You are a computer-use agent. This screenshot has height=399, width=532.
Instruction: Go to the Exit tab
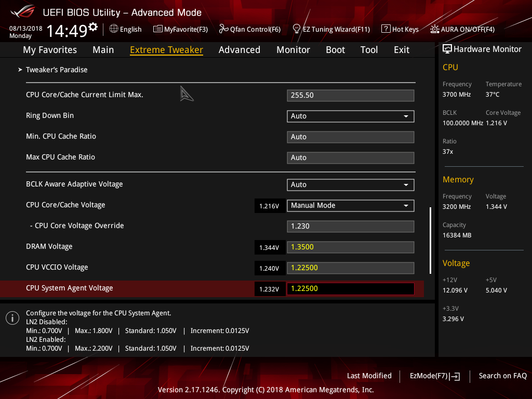click(402, 50)
